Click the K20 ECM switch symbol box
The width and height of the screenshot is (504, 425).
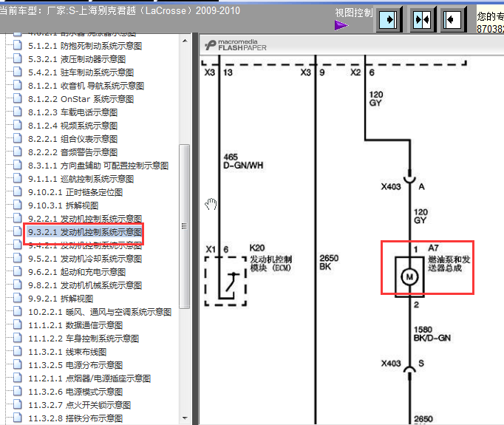pyautogui.click(x=225, y=281)
